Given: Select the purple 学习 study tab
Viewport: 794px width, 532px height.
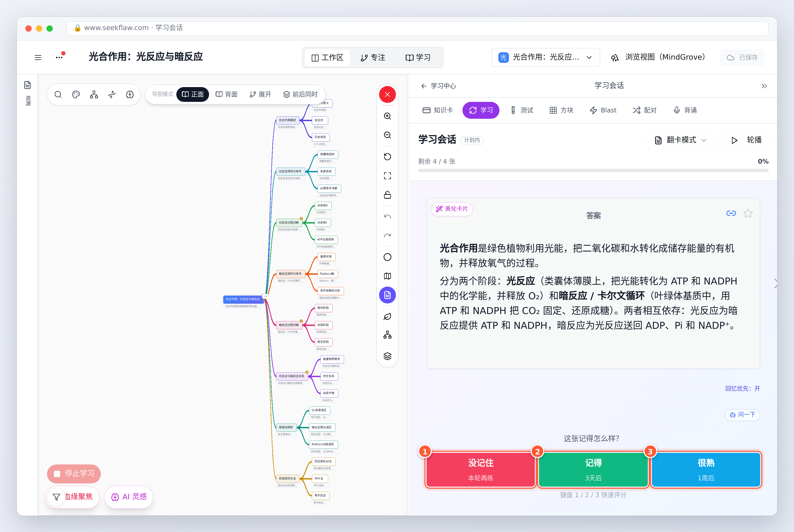Looking at the screenshot, I should [x=481, y=110].
